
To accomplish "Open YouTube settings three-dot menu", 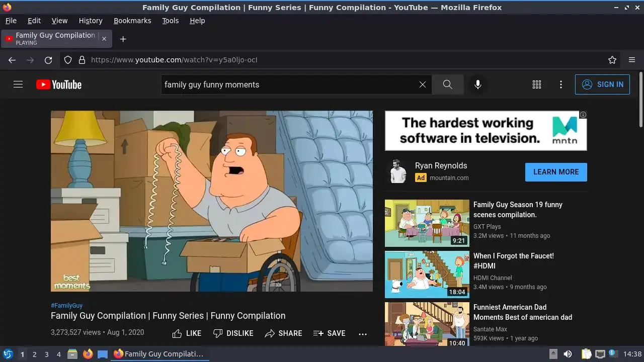I will tap(561, 84).
